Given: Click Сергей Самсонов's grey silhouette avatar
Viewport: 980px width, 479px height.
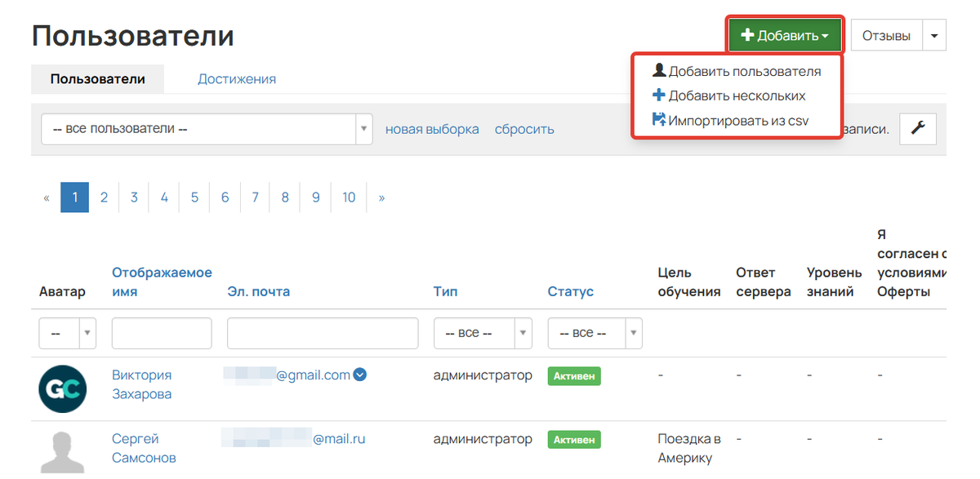Looking at the screenshot, I should (x=63, y=451).
